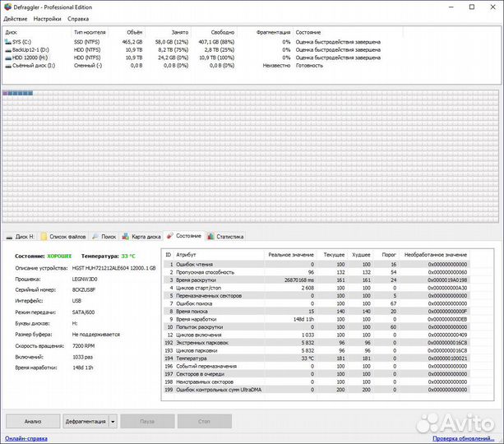Sort by the Свободно column header
This screenshot has height=444, width=504.
click(x=214, y=32)
